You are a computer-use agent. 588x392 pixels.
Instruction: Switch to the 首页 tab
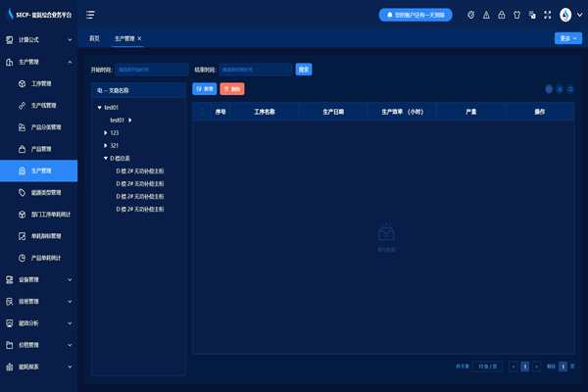(95, 38)
